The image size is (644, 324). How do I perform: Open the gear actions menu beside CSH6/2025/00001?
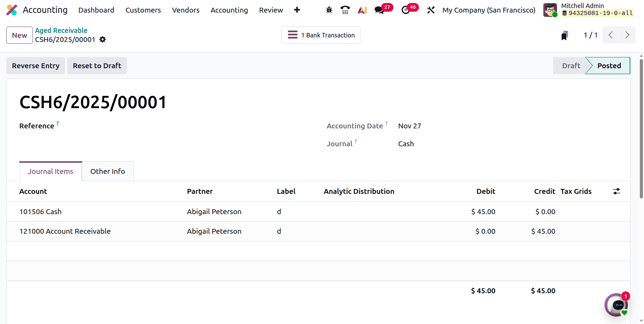(x=102, y=40)
